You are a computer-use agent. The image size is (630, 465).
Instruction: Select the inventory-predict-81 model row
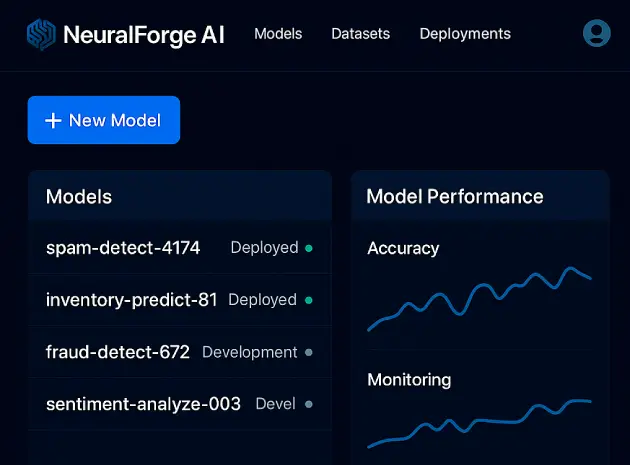pyautogui.click(x=180, y=300)
